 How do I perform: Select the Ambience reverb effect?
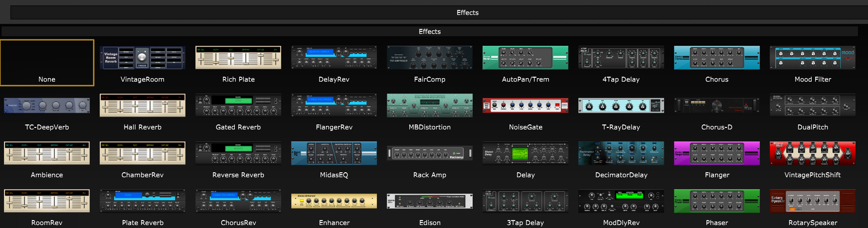[x=47, y=158]
